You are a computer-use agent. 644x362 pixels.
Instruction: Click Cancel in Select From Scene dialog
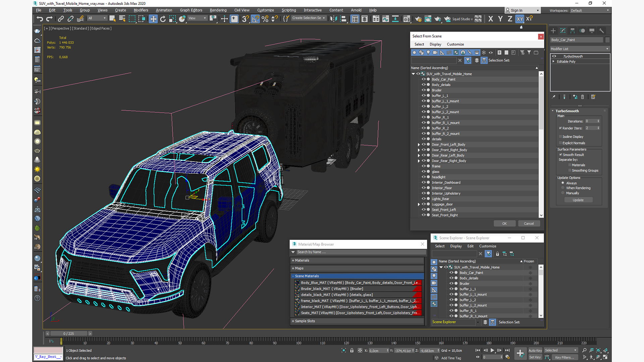[x=529, y=224]
